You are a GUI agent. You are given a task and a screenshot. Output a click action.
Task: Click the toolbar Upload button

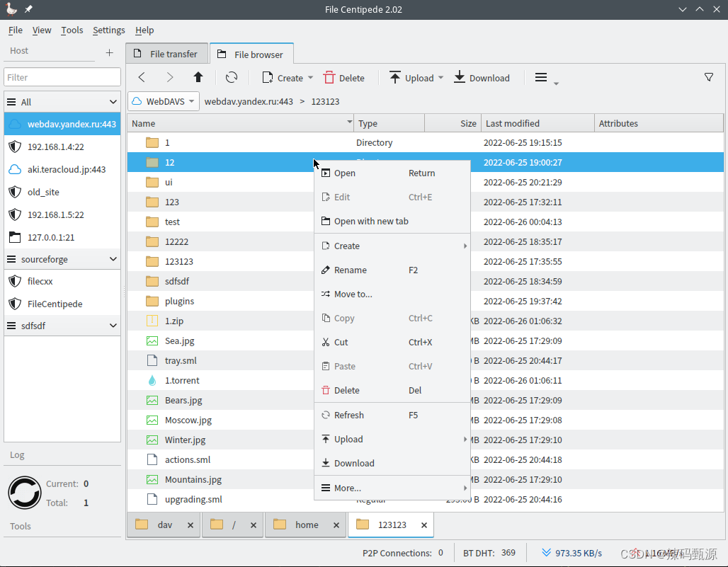[x=411, y=78]
